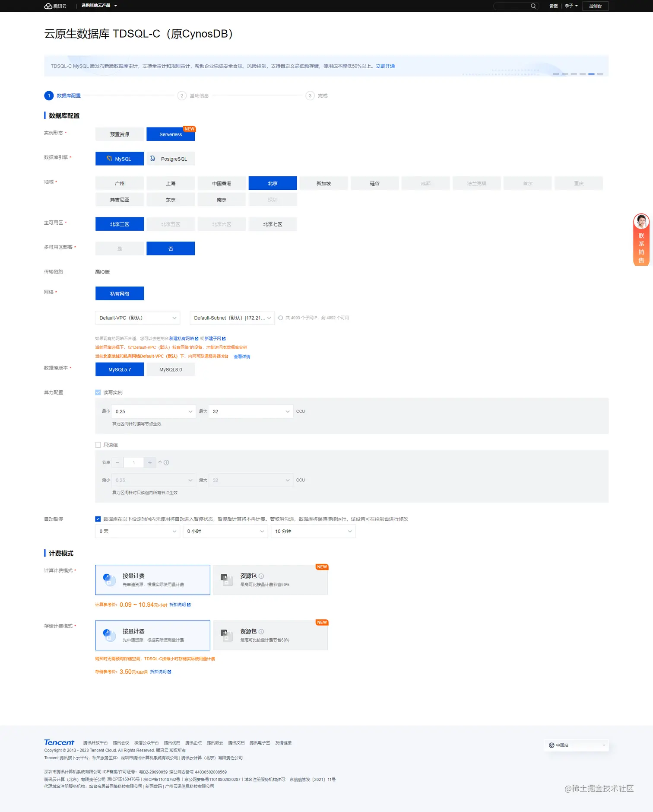653x812 pixels.
Task: Open the 0 天 auto-pause dropdown
Action: coord(137,531)
